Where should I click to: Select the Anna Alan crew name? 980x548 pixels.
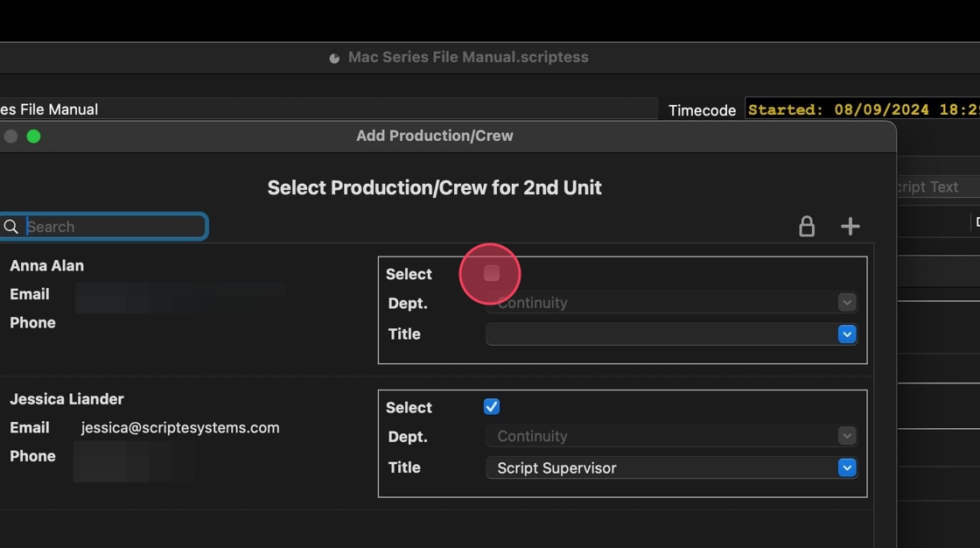coord(47,265)
